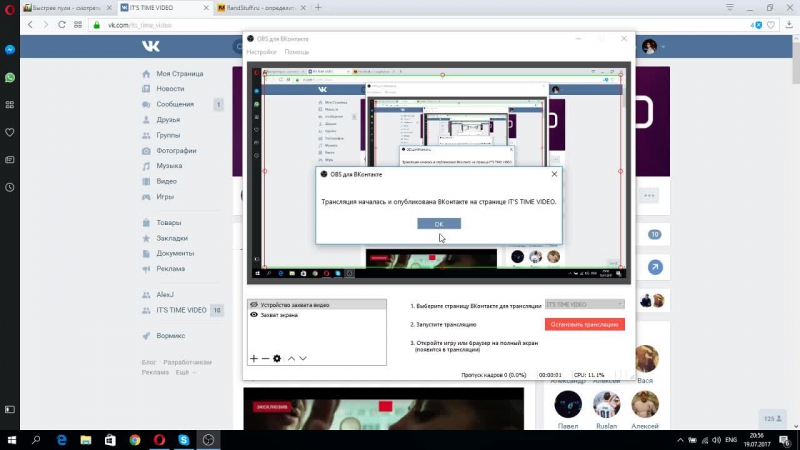Open bookmarks heart in Opera sidebar
Image resolution: width=800 pixels, height=450 pixels.
point(10,132)
